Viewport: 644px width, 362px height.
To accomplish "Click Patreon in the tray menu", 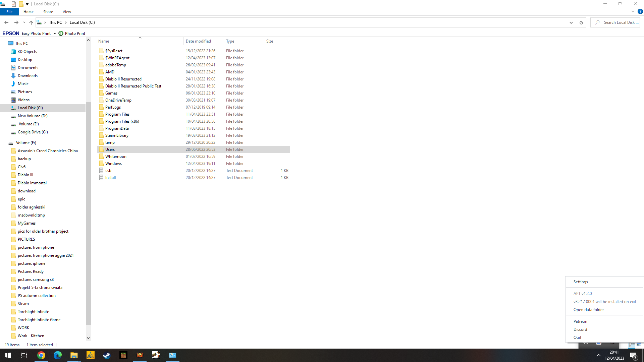I will click(x=580, y=321).
